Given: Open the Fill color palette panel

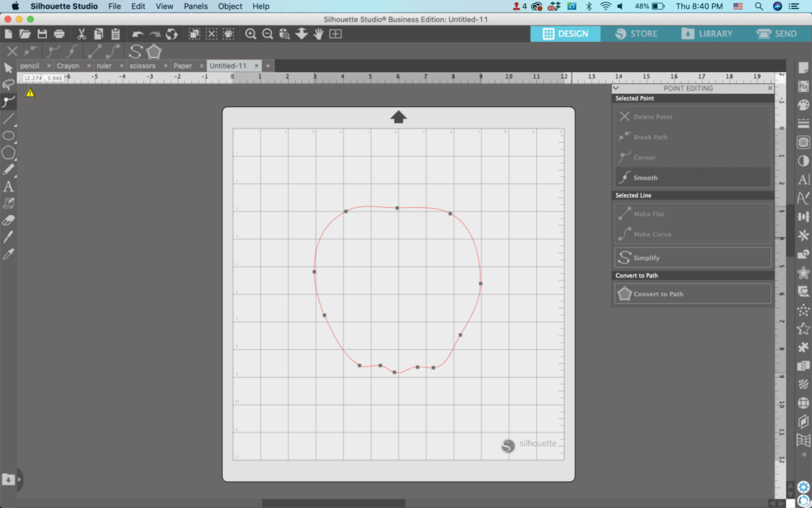Looking at the screenshot, I should 803,106.
